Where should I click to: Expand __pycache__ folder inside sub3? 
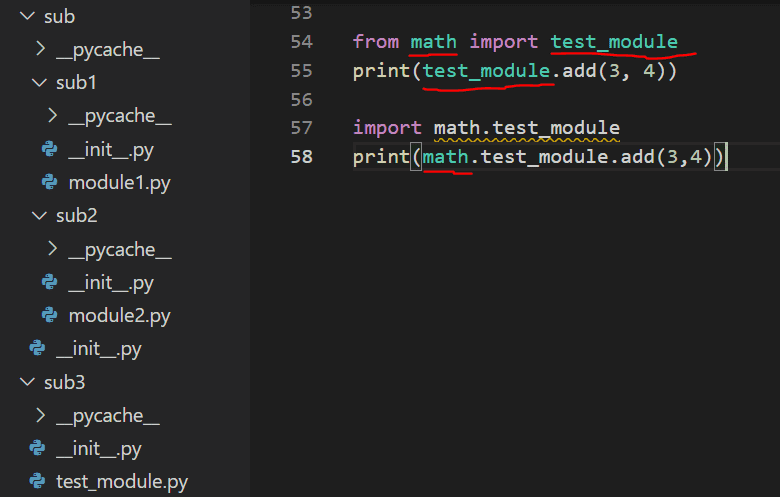[x=40, y=415]
